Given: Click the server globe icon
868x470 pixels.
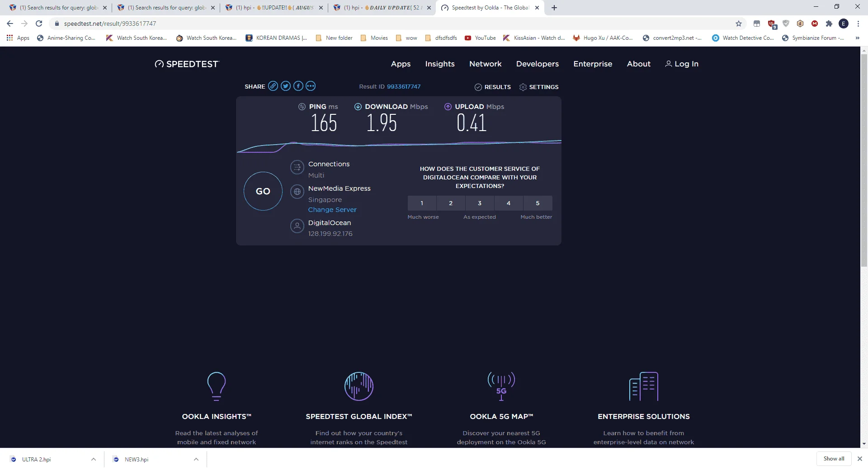Looking at the screenshot, I should tap(297, 192).
